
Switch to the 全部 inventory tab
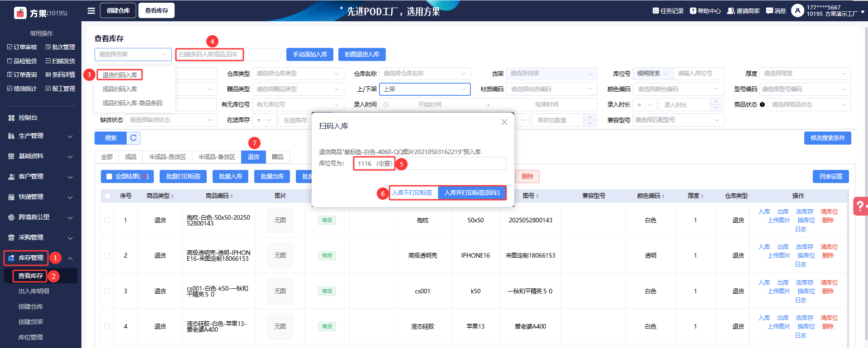(x=107, y=157)
